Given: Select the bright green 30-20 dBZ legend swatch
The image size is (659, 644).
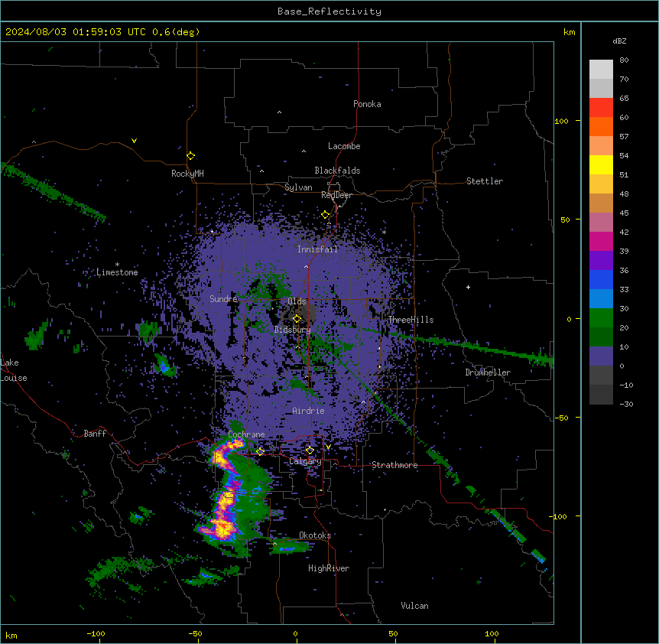Looking at the screenshot, I should pyautogui.click(x=601, y=318).
